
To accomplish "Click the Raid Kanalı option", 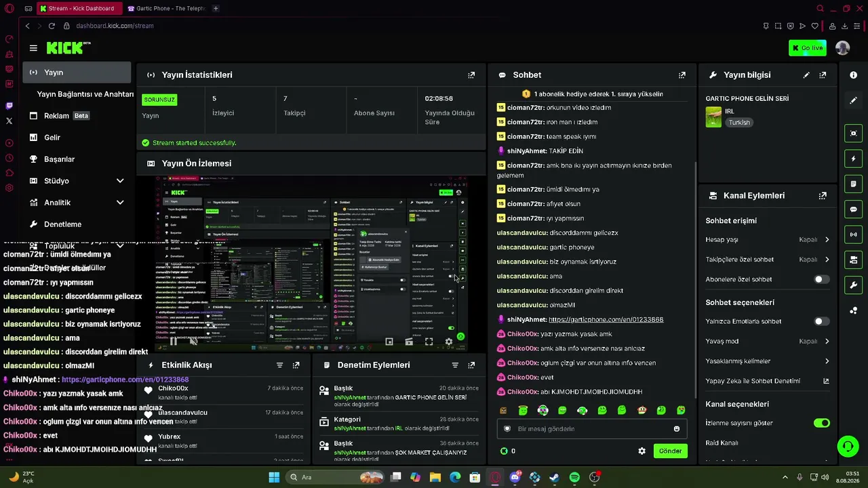I will [722, 443].
